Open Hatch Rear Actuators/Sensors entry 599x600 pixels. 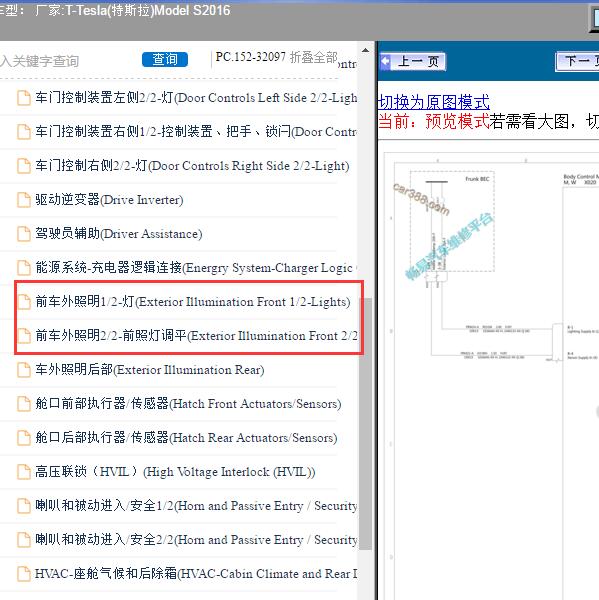186,438
